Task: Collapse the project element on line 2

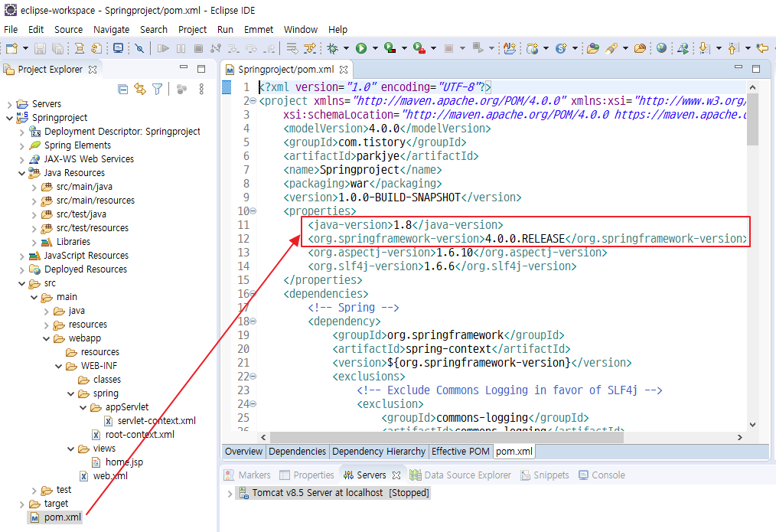Action: coord(253,101)
